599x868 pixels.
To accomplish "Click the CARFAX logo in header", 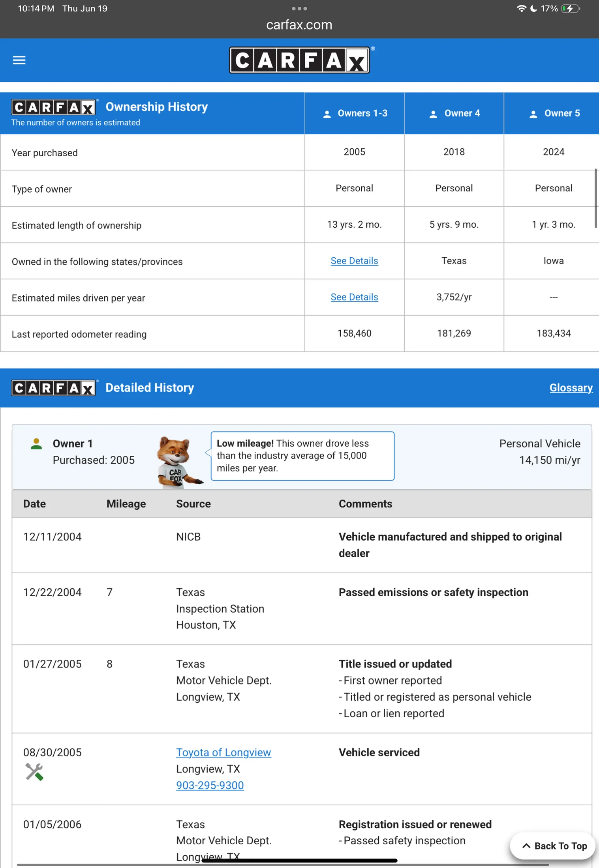I will point(299,60).
